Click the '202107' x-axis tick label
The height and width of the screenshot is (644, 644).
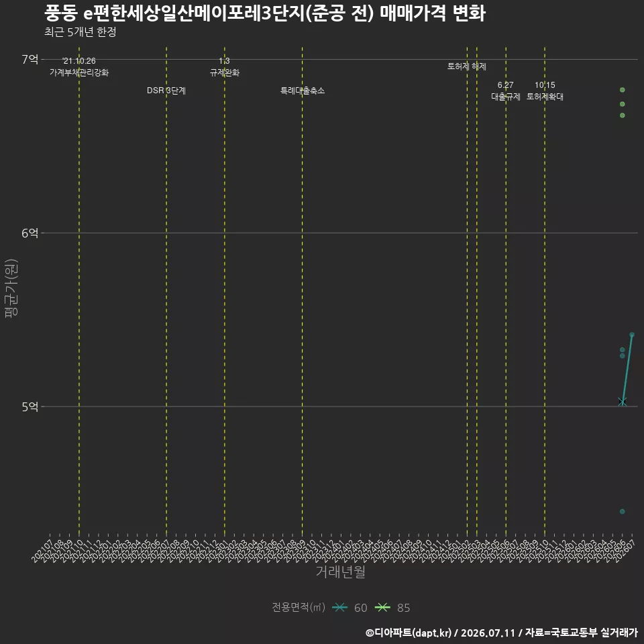click(x=42, y=551)
